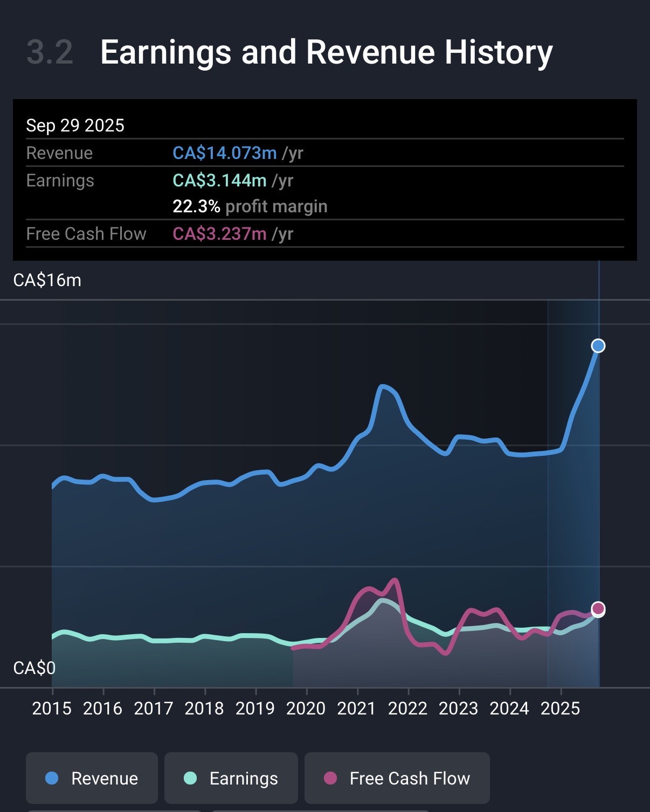Tap the 22.3% profit margin text
The width and height of the screenshot is (650, 812).
pos(250,206)
